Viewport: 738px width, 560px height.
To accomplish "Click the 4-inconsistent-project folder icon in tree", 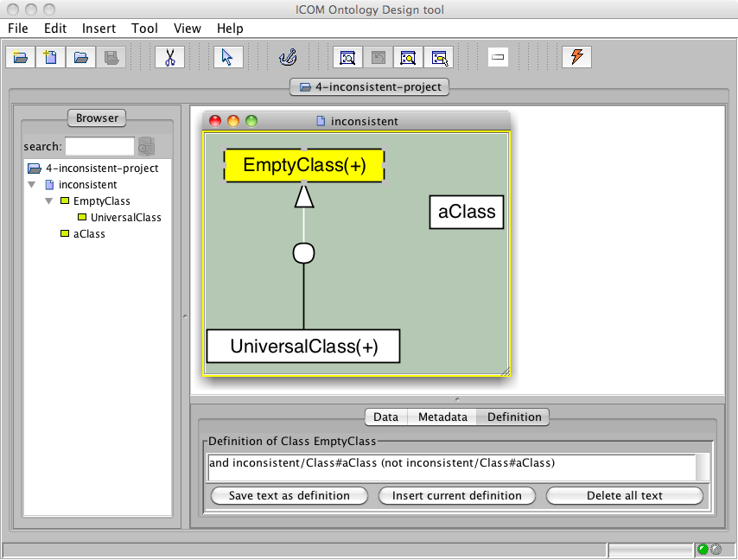I will (35, 168).
